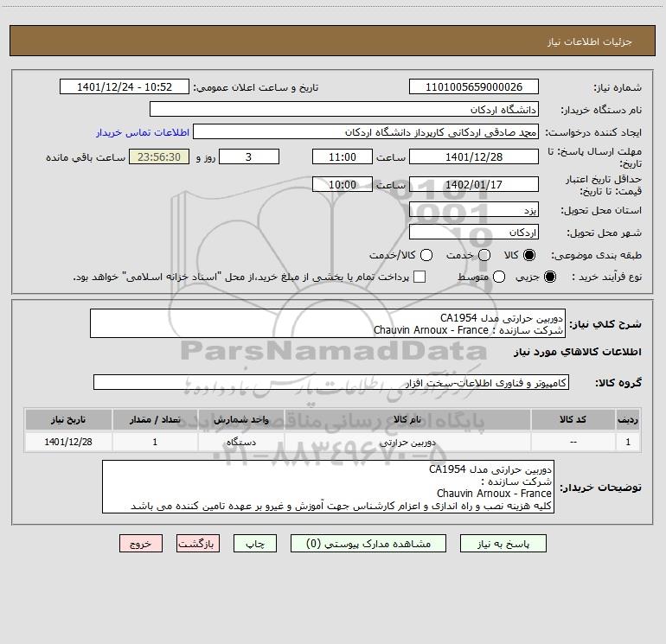The width and height of the screenshot is (666, 644).
Task: Click the بازگشت back button
Action: [x=198, y=544]
